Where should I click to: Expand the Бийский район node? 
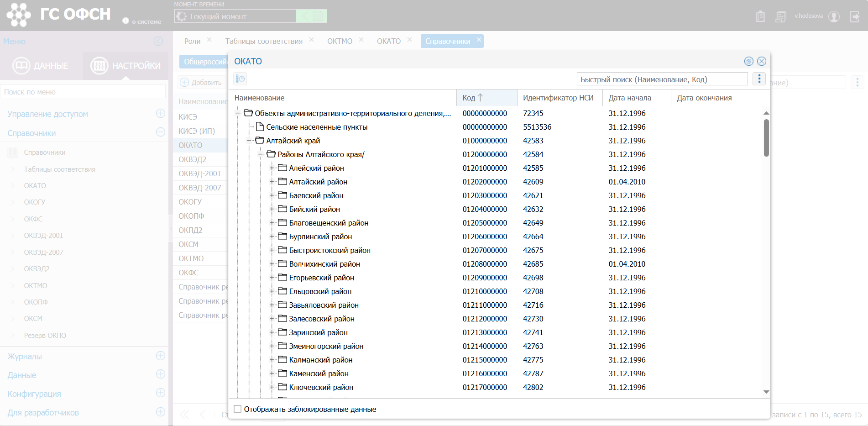272,209
